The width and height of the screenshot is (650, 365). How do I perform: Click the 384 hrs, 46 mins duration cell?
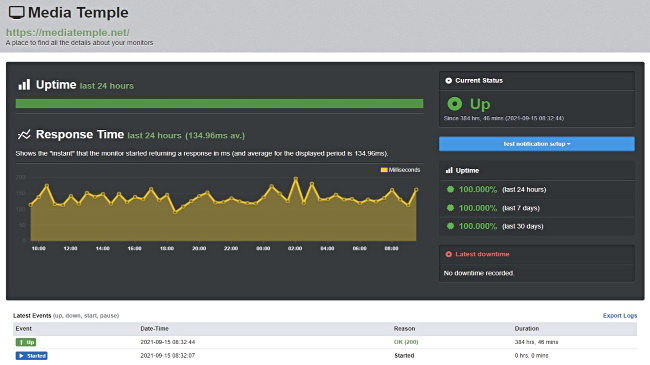[x=536, y=342]
